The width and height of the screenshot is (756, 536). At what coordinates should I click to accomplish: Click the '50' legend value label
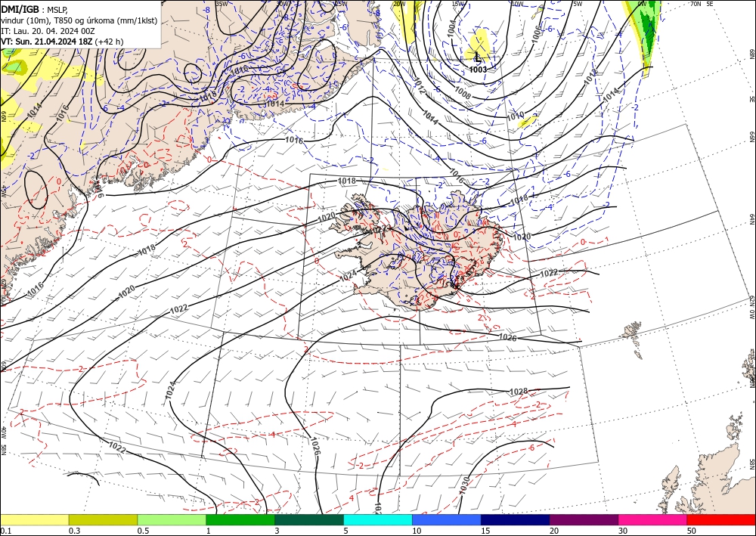[x=692, y=531]
